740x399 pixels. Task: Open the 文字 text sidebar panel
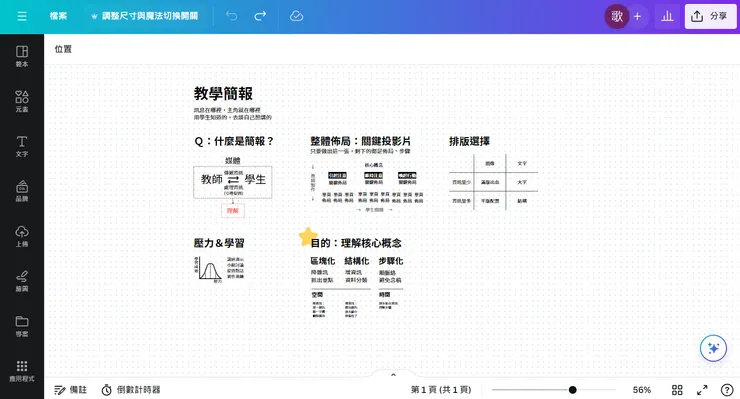coord(22,146)
